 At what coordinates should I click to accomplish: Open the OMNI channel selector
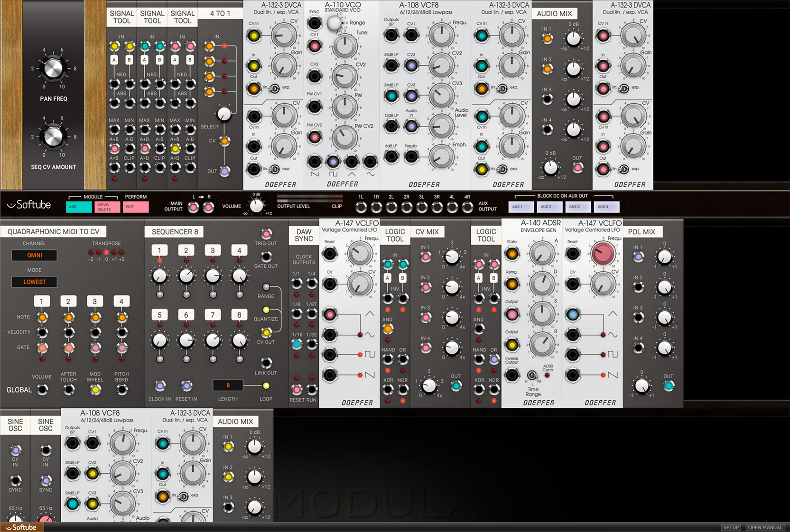(35, 255)
